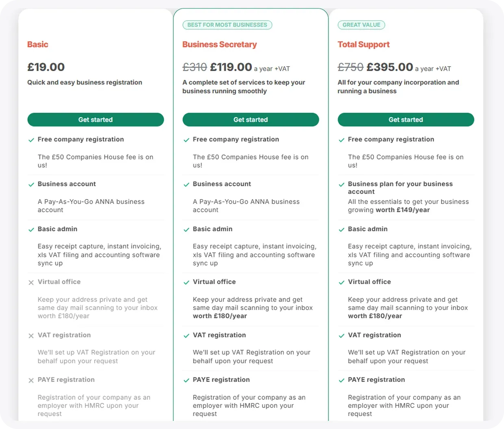Click the cross icon beside Basic VAT registration
Screen dimensions: 504x429
(31, 335)
